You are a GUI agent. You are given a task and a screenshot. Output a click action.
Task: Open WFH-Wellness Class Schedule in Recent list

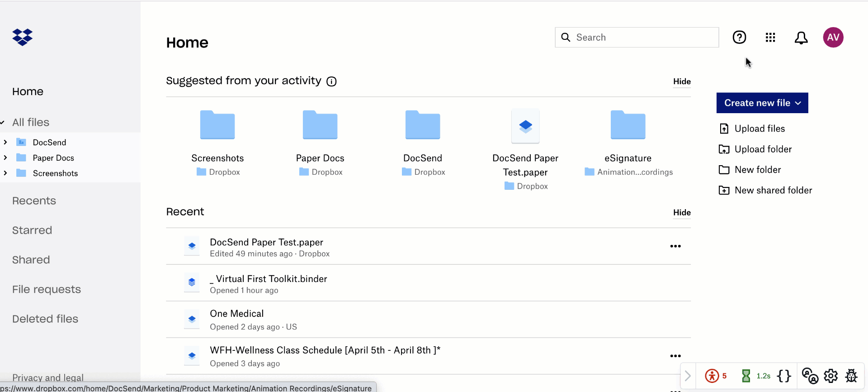pos(325,350)
